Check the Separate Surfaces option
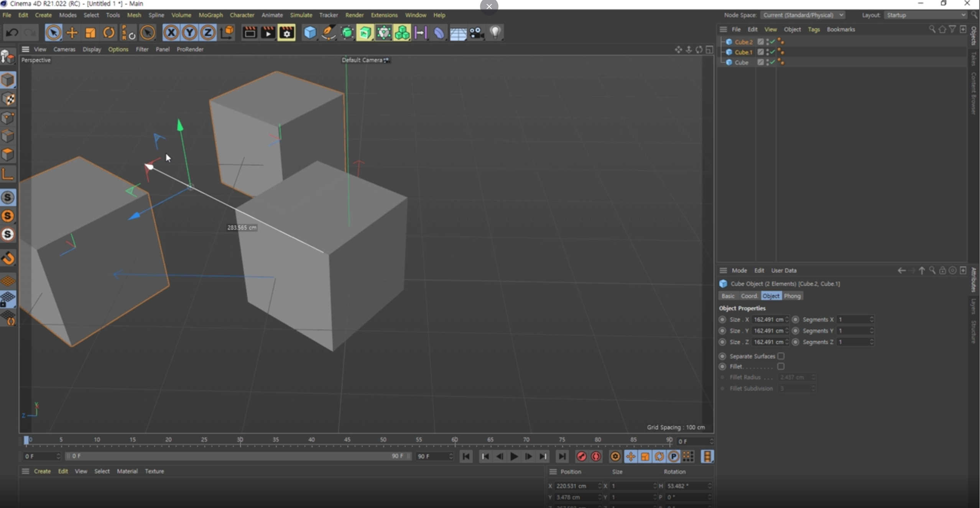This screenshot has width=980, height=508. click(x=781, y=356)
